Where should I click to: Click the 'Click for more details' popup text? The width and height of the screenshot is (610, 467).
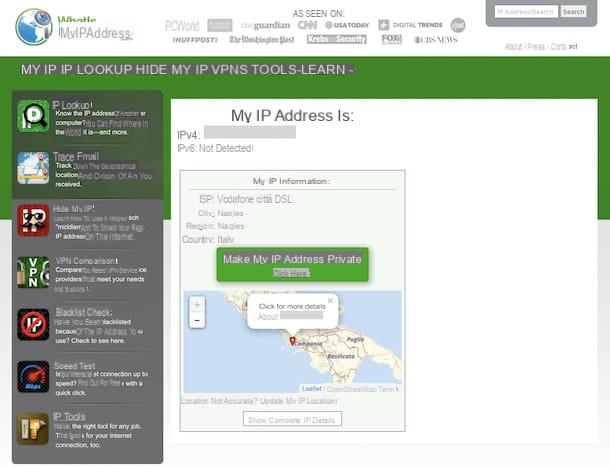point(292,306)
